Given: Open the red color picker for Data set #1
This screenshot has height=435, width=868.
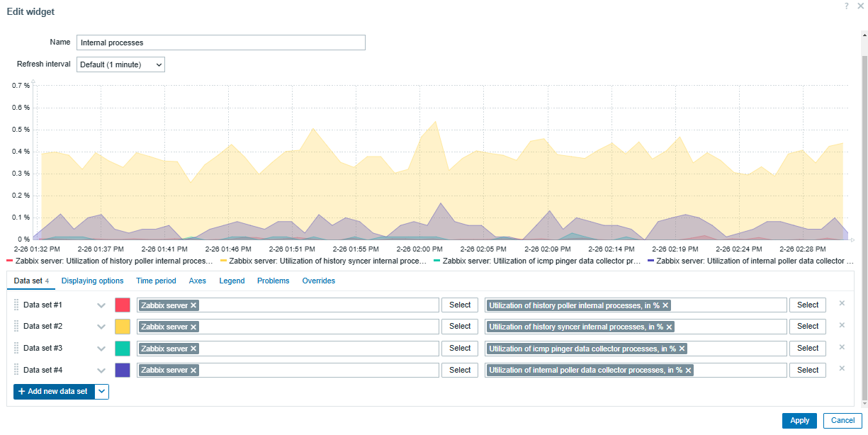Looking at the screenshot, I should tap(123, 305).
